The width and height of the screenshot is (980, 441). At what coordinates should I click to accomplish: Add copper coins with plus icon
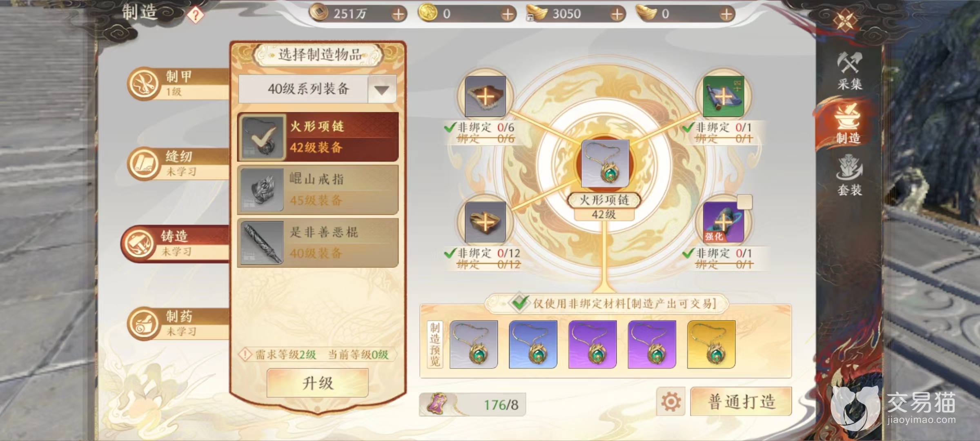click(x=398, y=14)
